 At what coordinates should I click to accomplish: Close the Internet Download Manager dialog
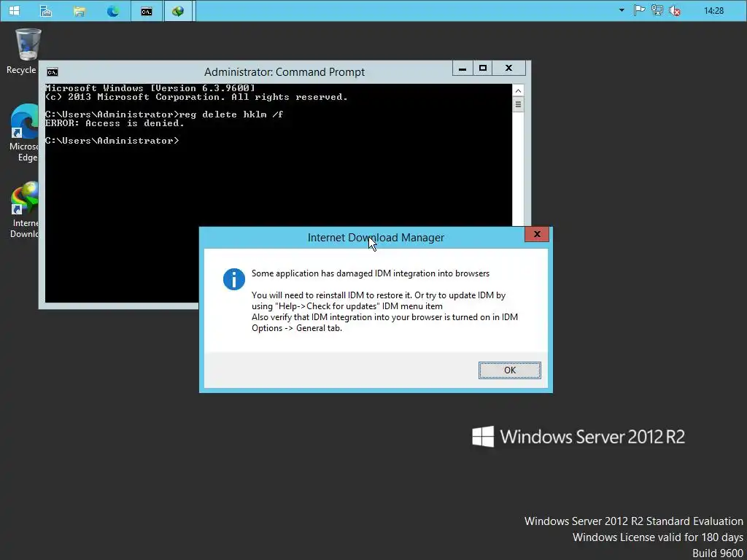pyautogui.click(x=537, y=234)
